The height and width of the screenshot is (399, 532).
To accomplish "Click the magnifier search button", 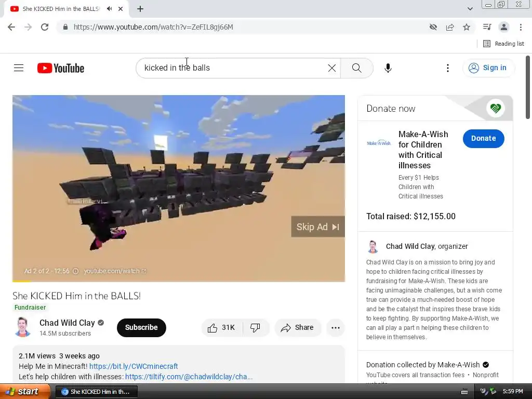I will point(356,68).
